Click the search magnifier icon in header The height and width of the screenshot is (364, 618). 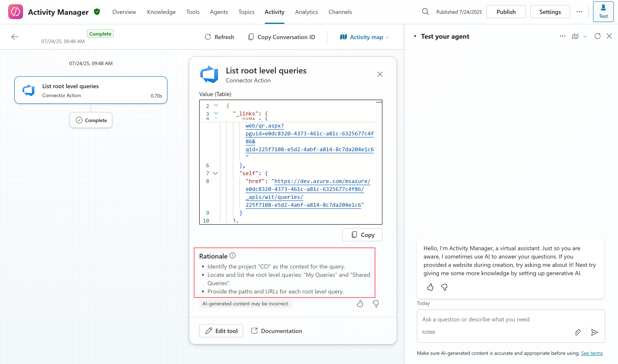(425, 11)
